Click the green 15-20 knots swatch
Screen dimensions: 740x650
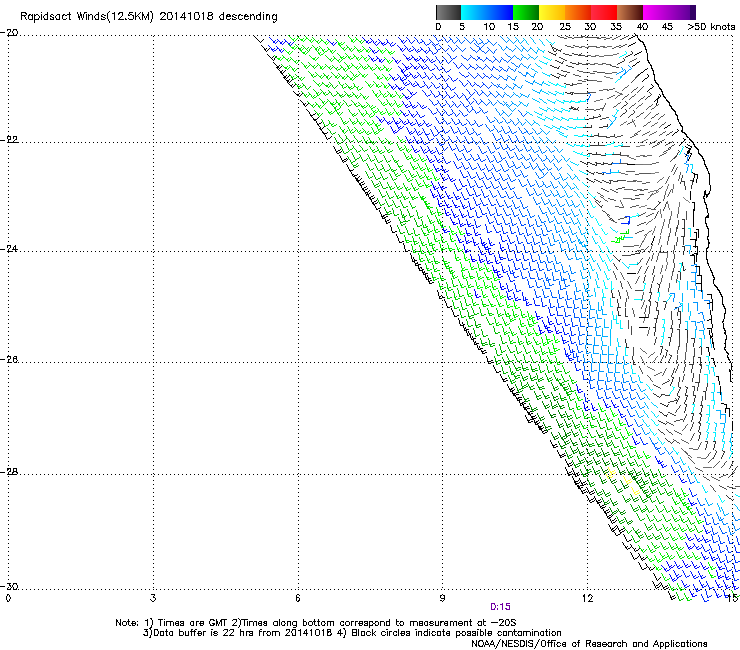pyautogui.click(x=526, y=12)
